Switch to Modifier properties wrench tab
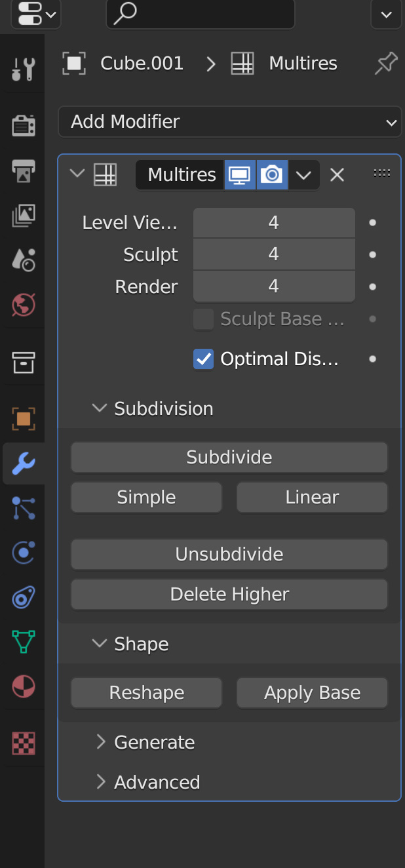The height and width of the screenshot is (868, 405). [x=23, y=464]
